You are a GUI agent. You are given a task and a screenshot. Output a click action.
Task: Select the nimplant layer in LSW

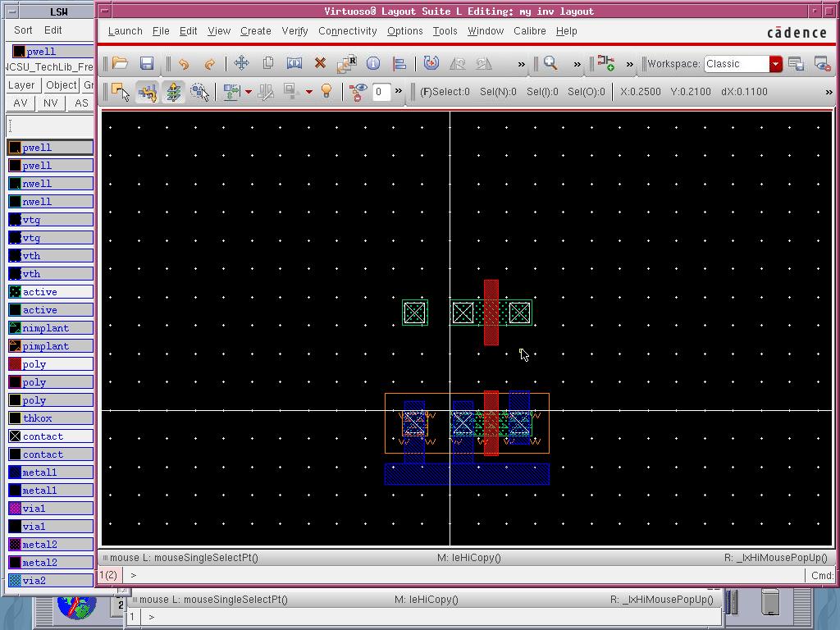tap(51, 328)
